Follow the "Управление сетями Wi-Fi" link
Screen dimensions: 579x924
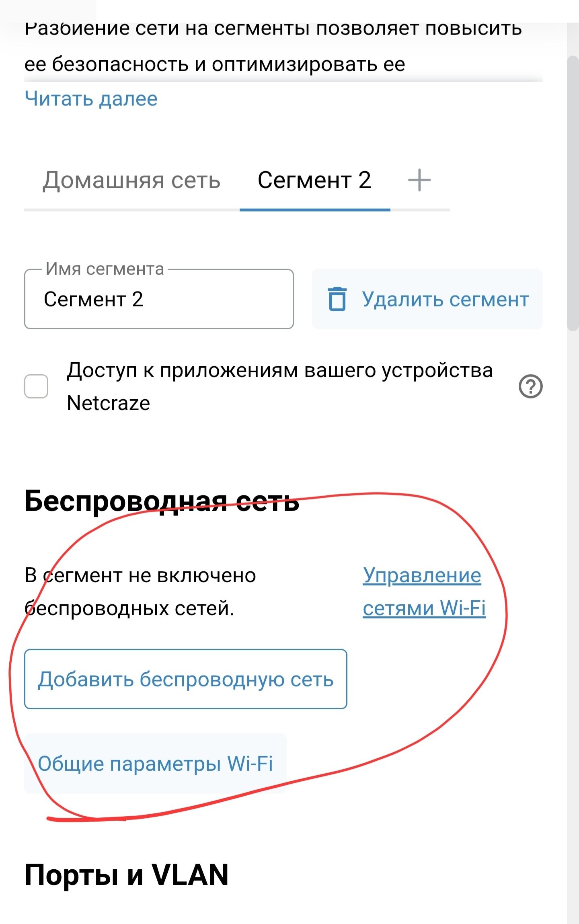tap(424, 591)
